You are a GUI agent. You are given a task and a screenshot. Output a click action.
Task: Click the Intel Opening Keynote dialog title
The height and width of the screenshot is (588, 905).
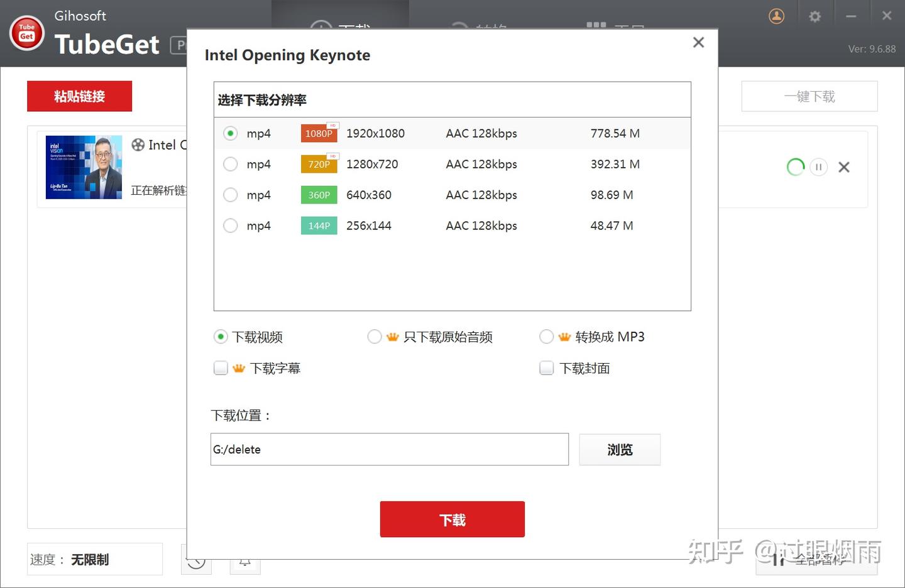point(287,55)
